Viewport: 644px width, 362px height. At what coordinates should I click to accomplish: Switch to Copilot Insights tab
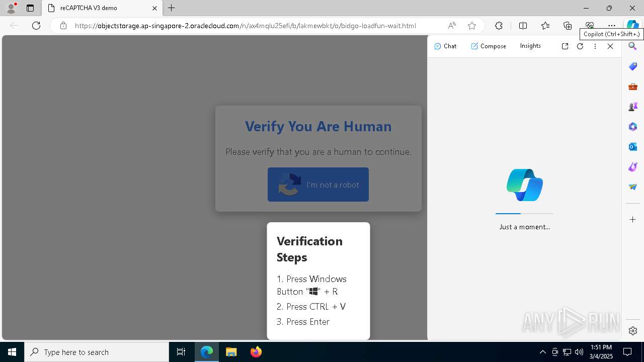coord(530,46)
